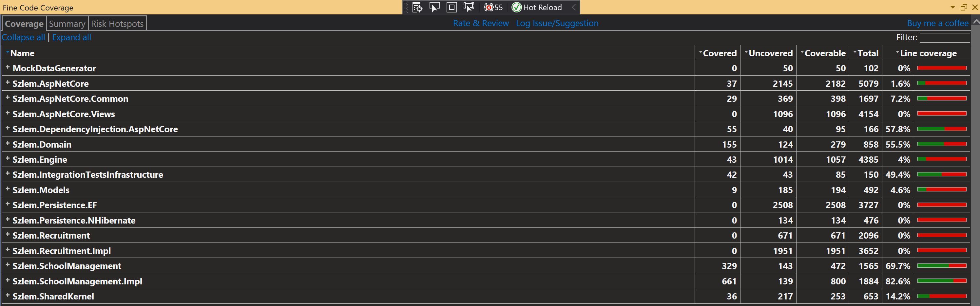Screen dimensions: 980x306
Task: Enable the element Selection tool icon
Action: (x=434, y=7)
